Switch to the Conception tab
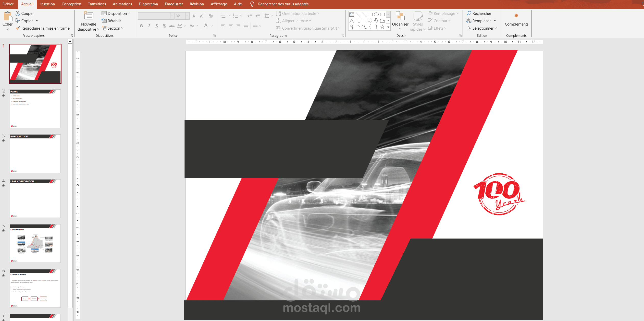 [x=71, y=4]
